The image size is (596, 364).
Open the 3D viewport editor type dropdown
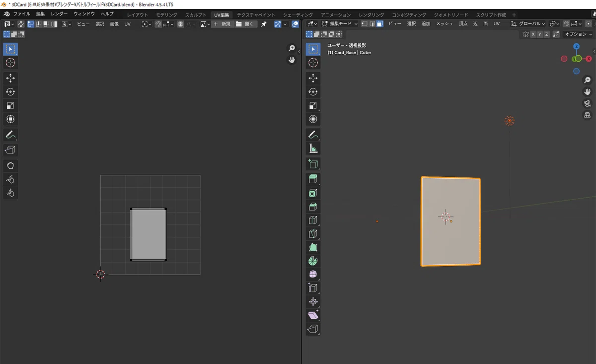[x=312, y=24]
